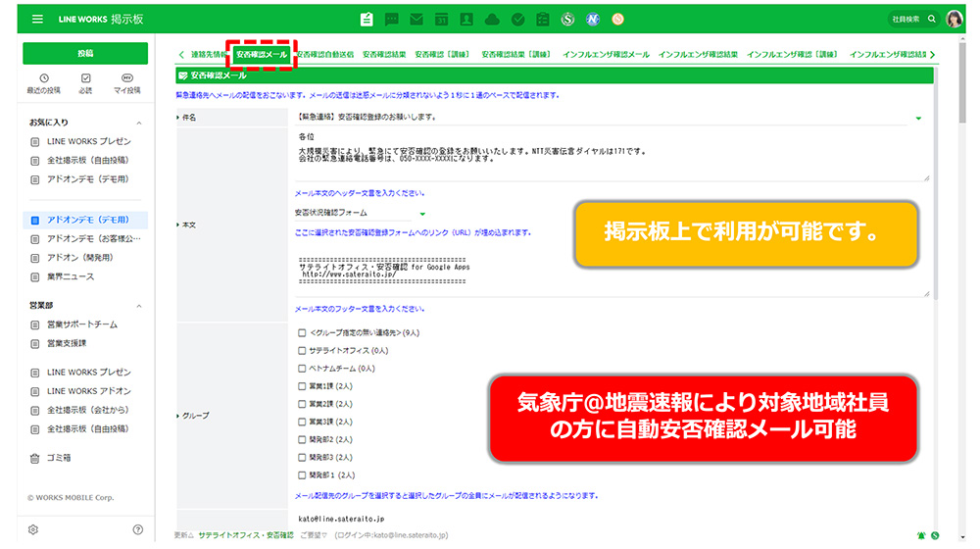Open the survey clipboard icon
The height and width of the screenshot is (549, 980).
coord(543,20)
